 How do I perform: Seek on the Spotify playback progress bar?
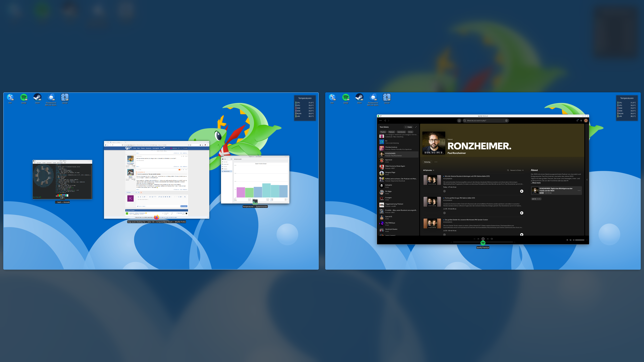pyautogui.click(x=483, y=242)
